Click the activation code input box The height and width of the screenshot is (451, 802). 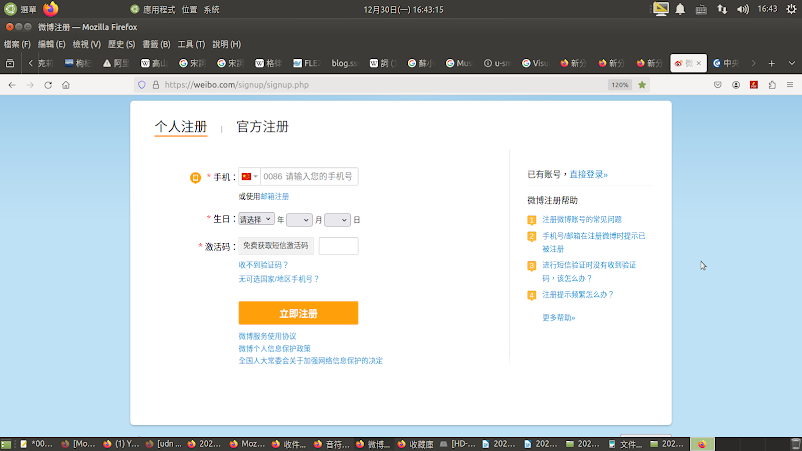pyautogui.click(x=339, y=246)
